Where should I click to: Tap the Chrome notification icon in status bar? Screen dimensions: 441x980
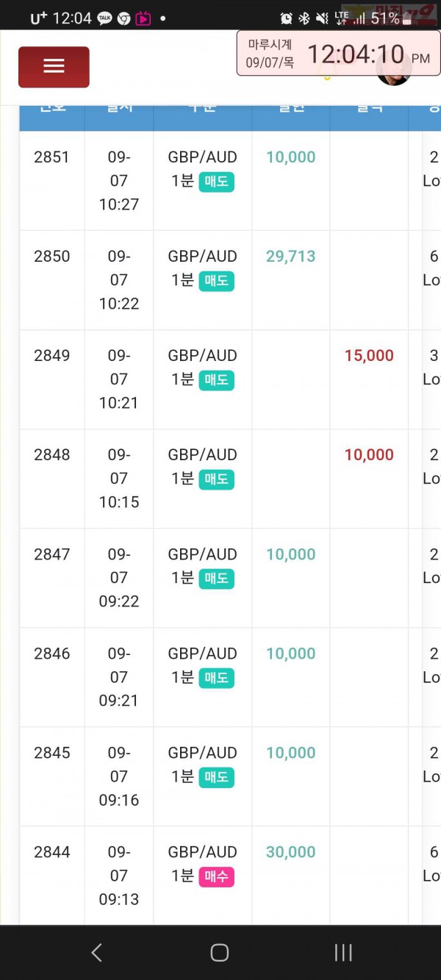(x=123, y=18)
